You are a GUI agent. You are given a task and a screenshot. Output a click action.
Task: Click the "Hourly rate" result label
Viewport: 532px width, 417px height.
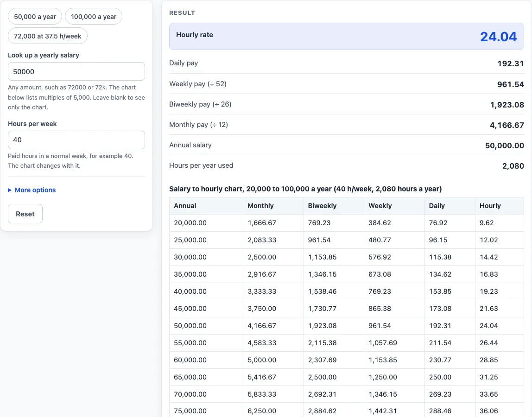pyautogui.click(x=195, y=35)
